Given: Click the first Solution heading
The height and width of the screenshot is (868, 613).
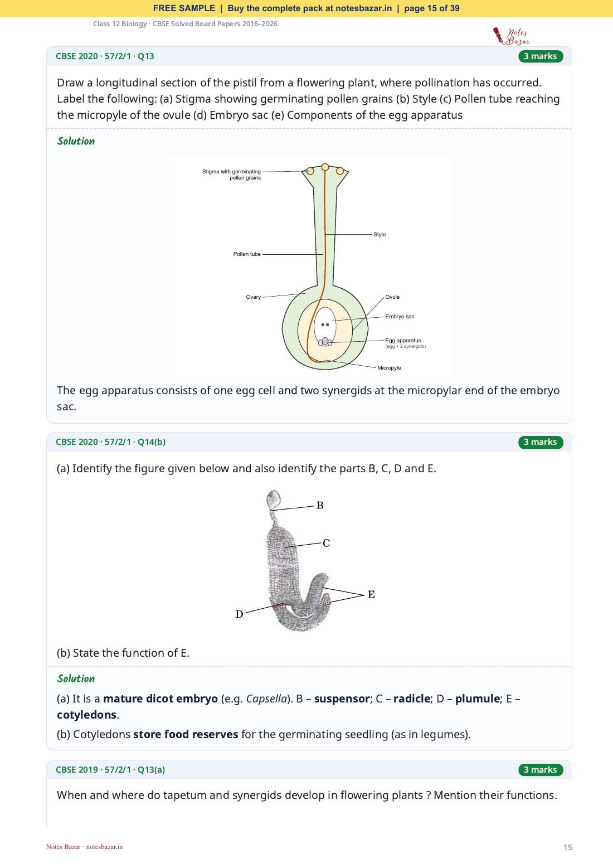Looking at the screenshot, I should tap(76, 141).
